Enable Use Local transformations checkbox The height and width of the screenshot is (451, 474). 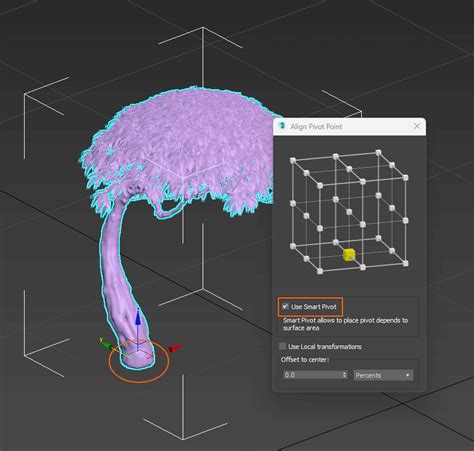(283, 346)
